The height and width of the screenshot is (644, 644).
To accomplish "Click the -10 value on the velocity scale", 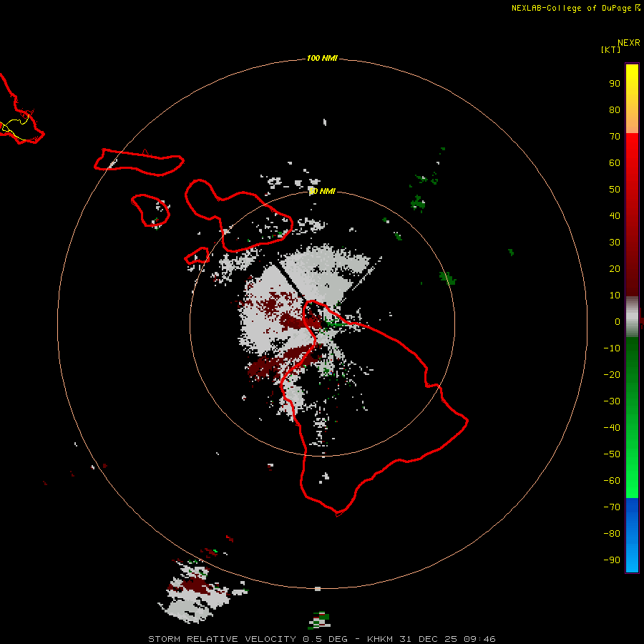I will [612, 348].
